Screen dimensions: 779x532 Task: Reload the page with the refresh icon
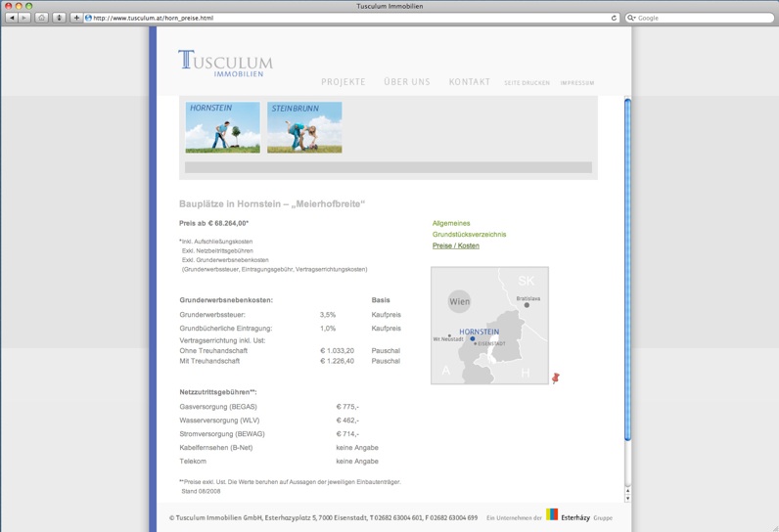point(615,18)
